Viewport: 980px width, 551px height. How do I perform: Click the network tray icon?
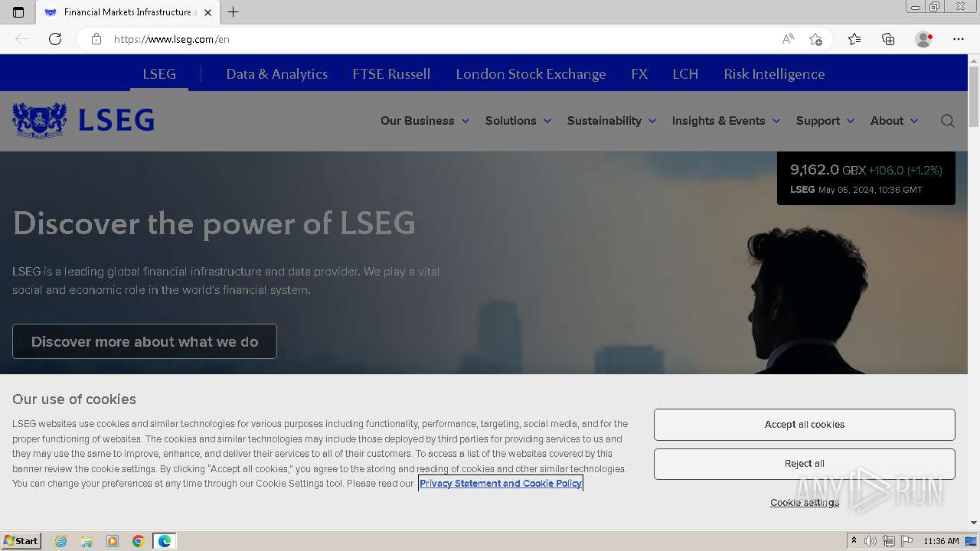[x=889, y=541]
